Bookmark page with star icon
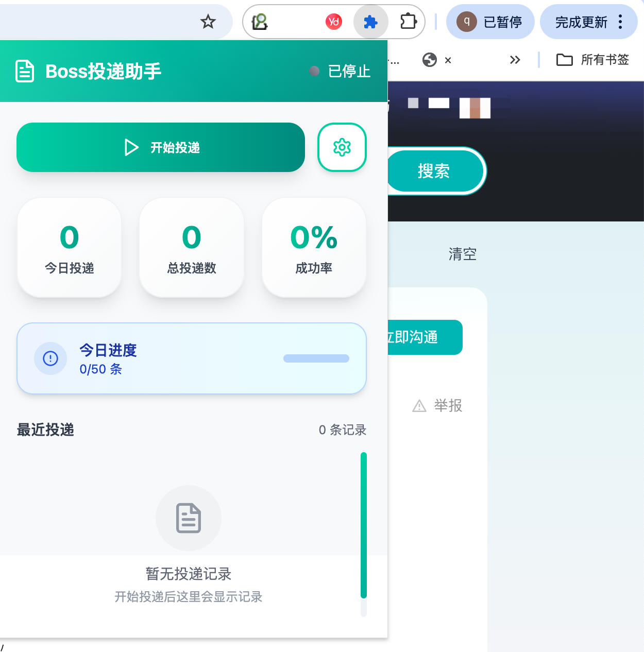This screenshot has height=652, width=644. click(x=208, y=22)
